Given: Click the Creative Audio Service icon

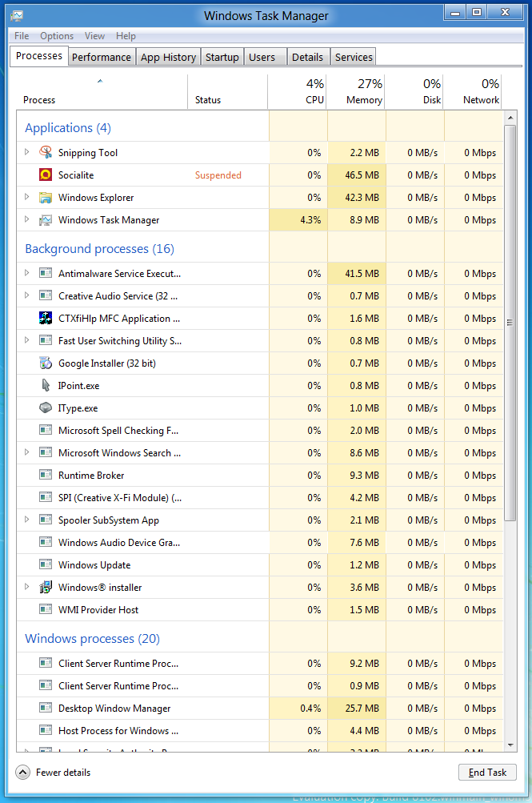Looking at the screenshot, I should (x=46, y=295).
